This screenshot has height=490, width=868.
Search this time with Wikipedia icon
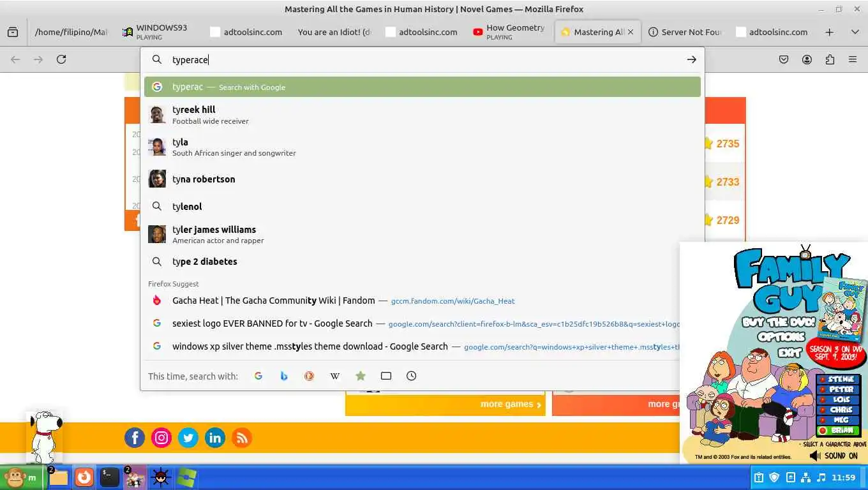334,376
